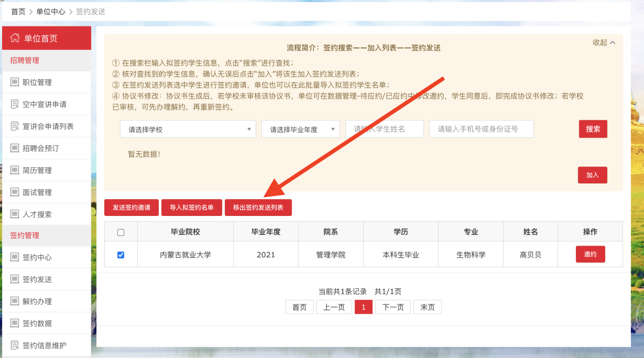The width and height of the screenshot is (644, 358).
Task: Click the 签约数据 sidebar icon
Action: click(x=14, y=323)
